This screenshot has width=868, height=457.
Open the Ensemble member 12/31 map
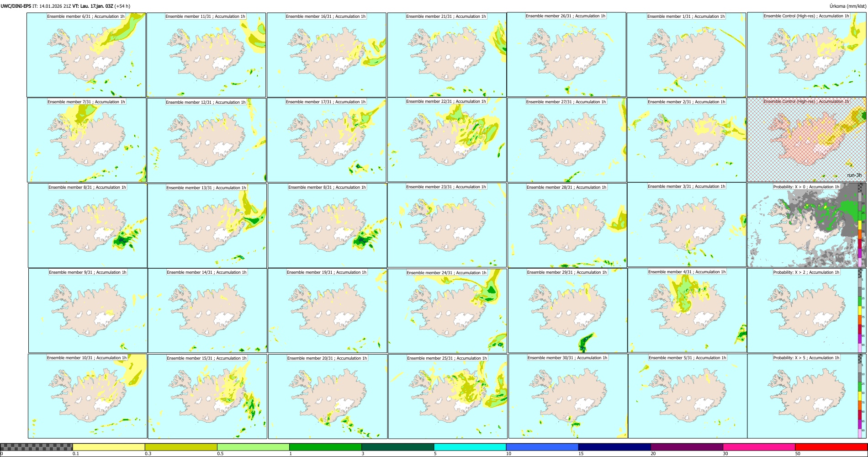point(206,140)
